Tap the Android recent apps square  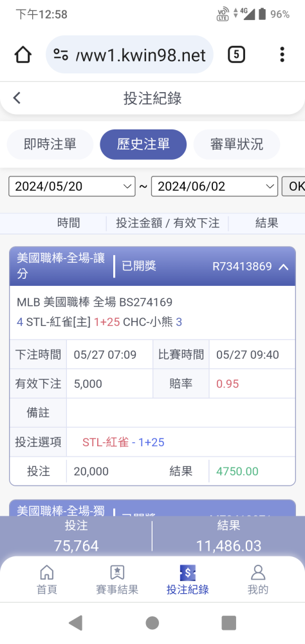[x=228, y=623]
